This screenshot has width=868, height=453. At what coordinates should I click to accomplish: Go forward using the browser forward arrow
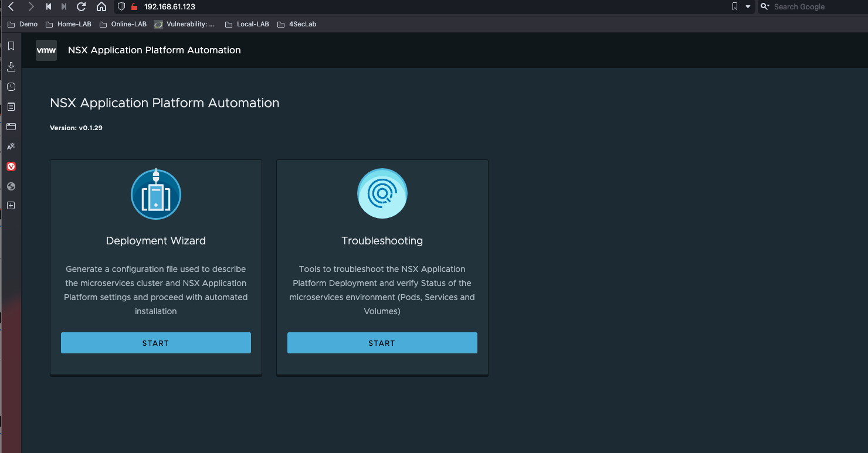31,7
